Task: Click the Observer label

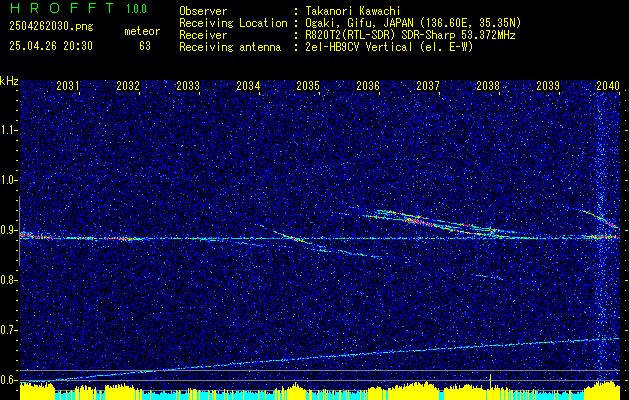Action: [x=203, y=11]
